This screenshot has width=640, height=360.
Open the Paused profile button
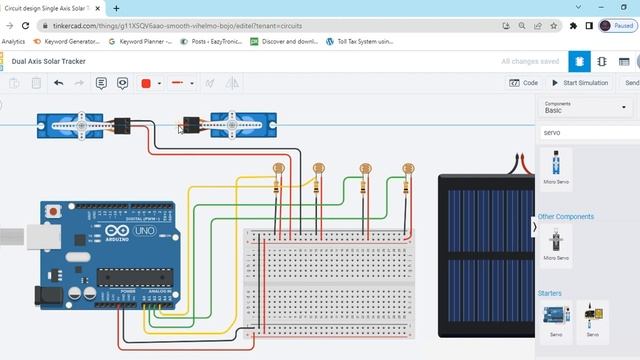618,26
